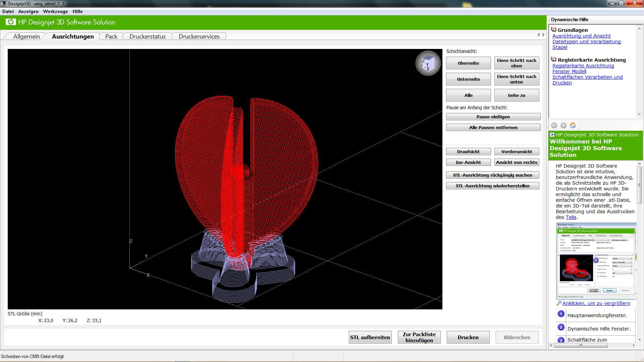Select the Ausrichtungen tab

[73, 36]
